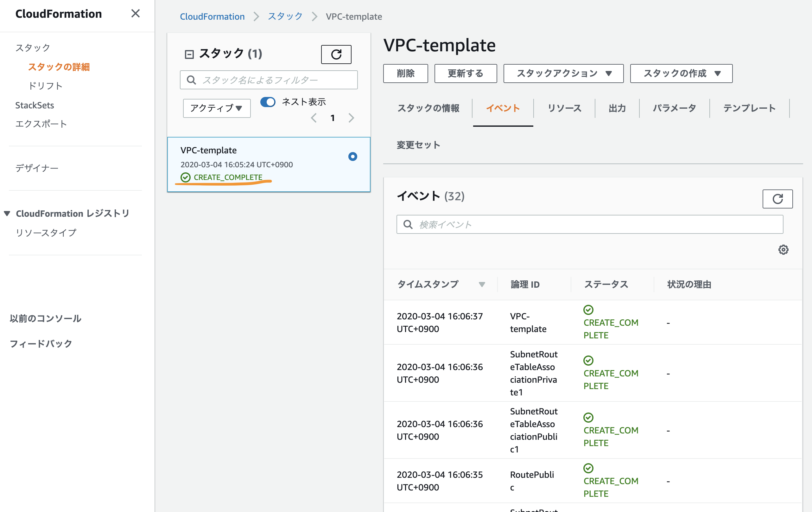Go to the previous page of stacks
Viewport: 812px width, 512px height.
point(314,118)
